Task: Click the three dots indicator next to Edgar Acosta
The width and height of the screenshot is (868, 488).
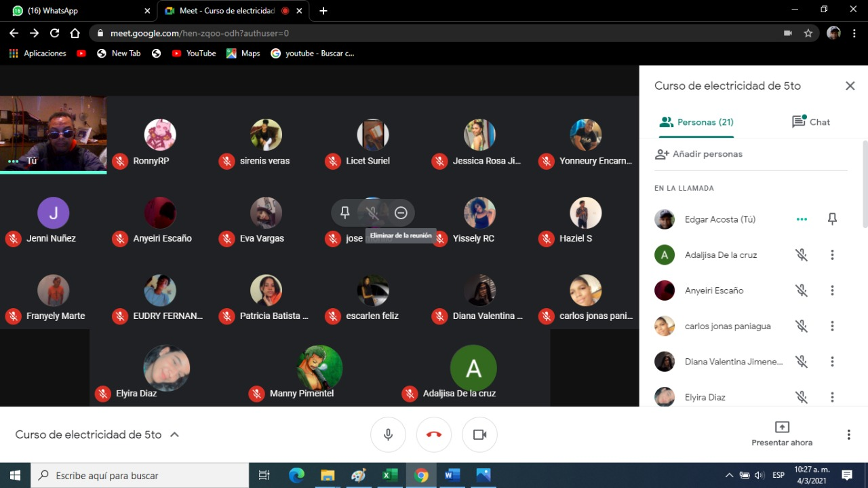Action: [x=802, y=219]
